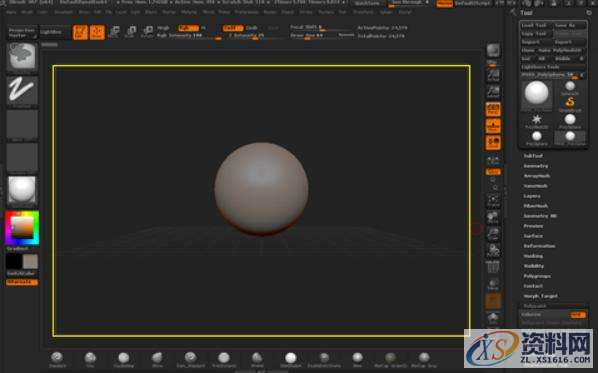Expand the Masking subpalette
598x373 pixels.
[533, 256]
